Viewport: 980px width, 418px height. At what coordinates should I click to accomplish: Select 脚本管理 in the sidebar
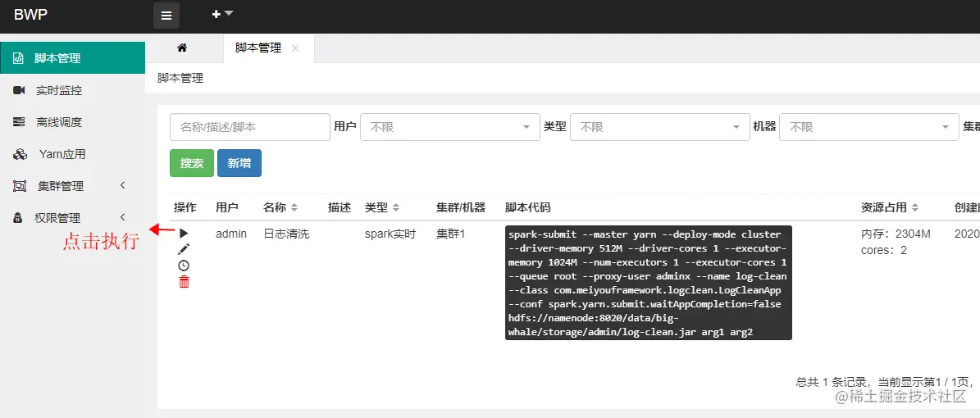pos(72,58)
